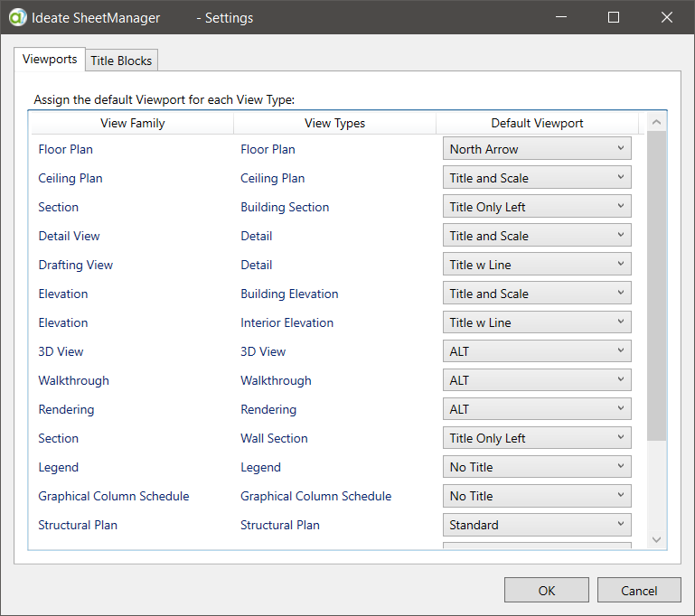695x616 pixels.
Task: Open the Structural Plan viewport dropdown
Action: 537,525
